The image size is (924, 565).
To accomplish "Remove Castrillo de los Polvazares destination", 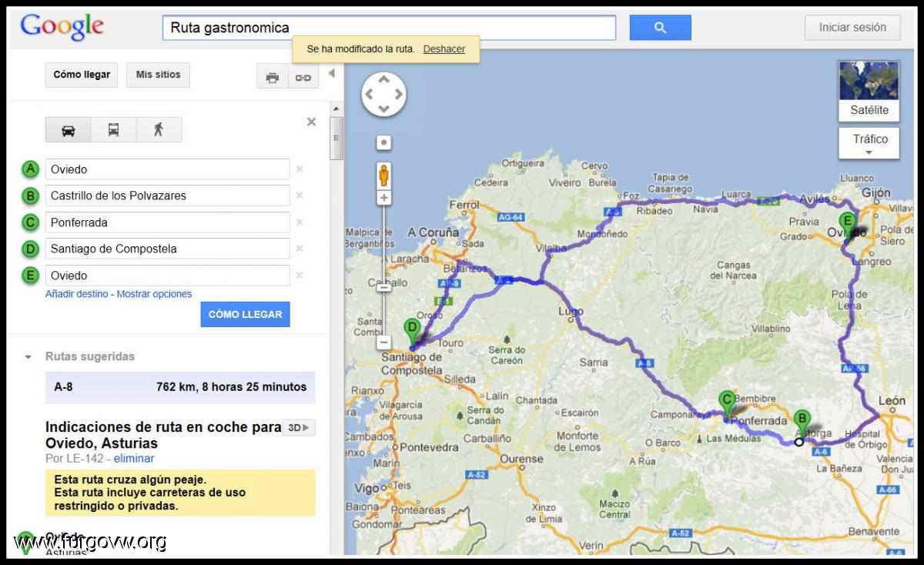I will click(300, 196).
